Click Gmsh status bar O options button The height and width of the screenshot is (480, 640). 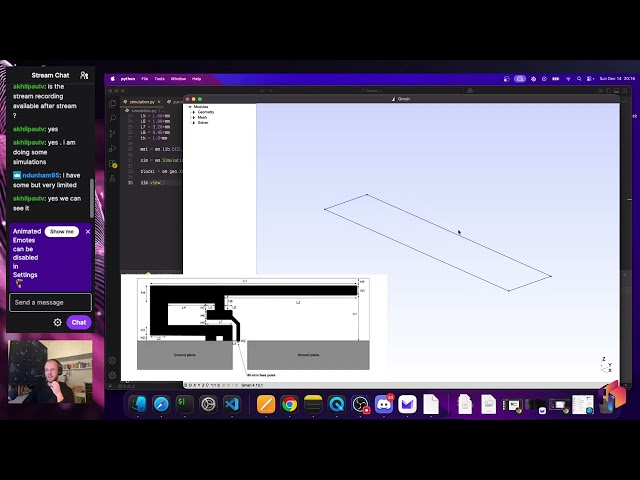click(190, 385)
